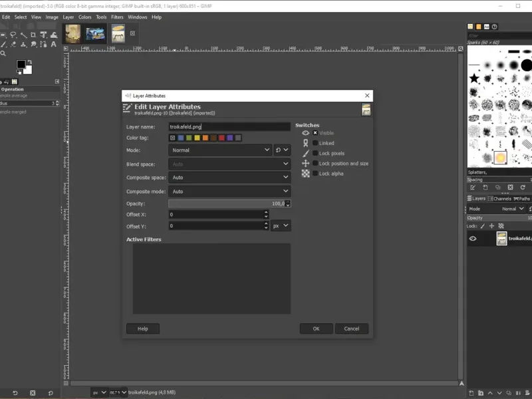Pick the Eraser tool
The height and width of the screenshot is (399, 532).
tap(13, 44)
